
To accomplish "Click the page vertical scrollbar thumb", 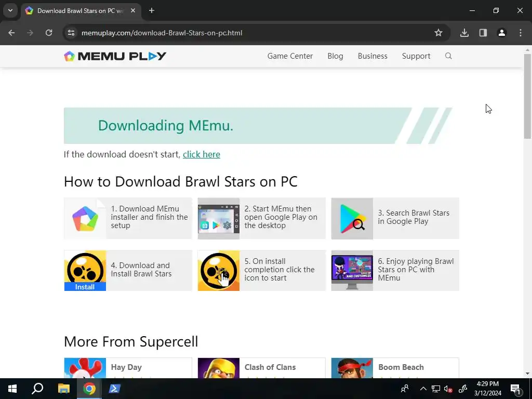I will pyautogui.click(x=527, y=96).
